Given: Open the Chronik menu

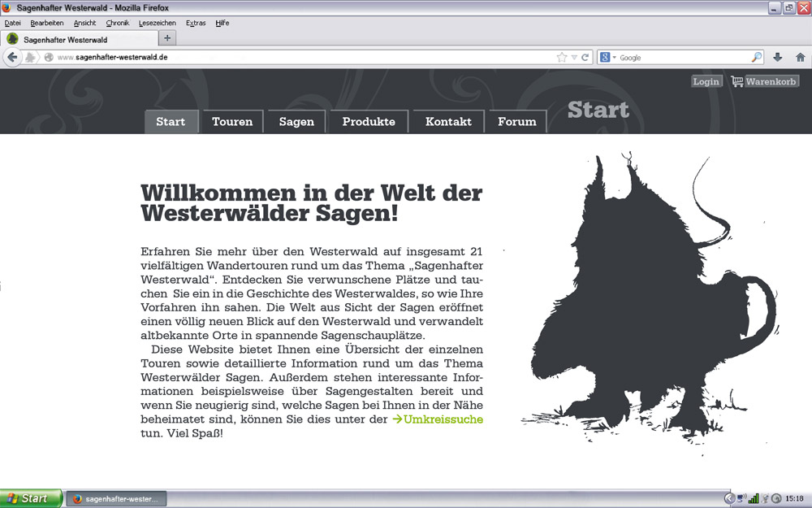Looking at the screenshot, I should 118,23.
